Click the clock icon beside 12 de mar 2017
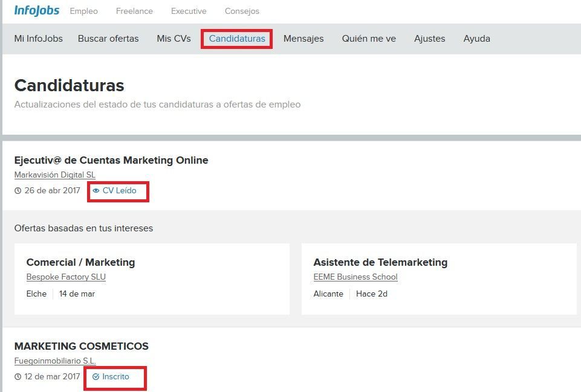 coord(18,377)
